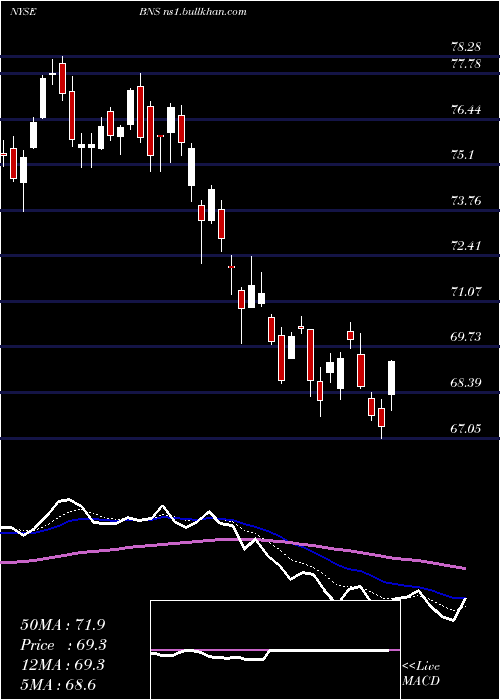
Task: Select the 72.41 price level label
Action: coord(467,246)
